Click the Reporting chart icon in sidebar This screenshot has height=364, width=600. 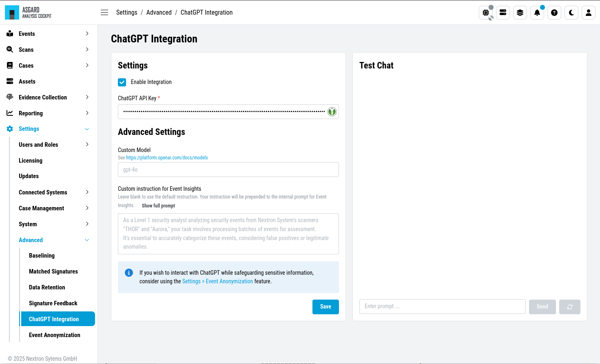coord(10,113)
